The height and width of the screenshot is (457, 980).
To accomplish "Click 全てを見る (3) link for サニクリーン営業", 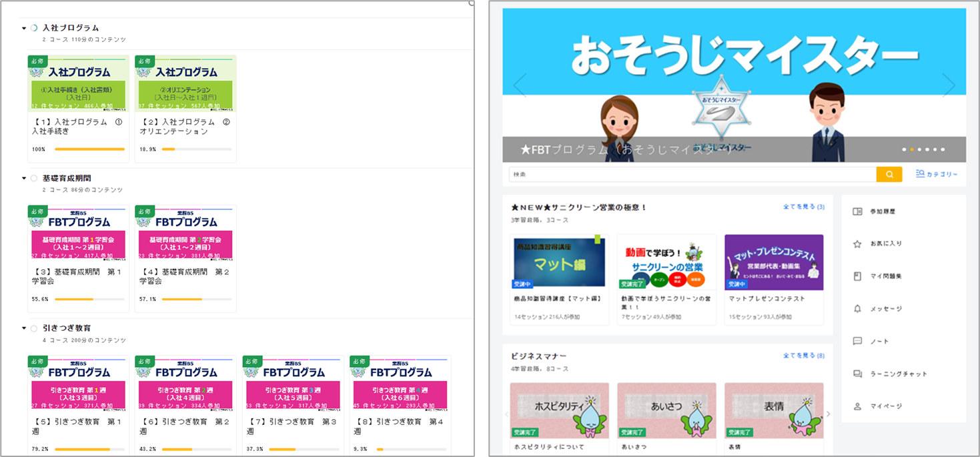I will 803,207.
